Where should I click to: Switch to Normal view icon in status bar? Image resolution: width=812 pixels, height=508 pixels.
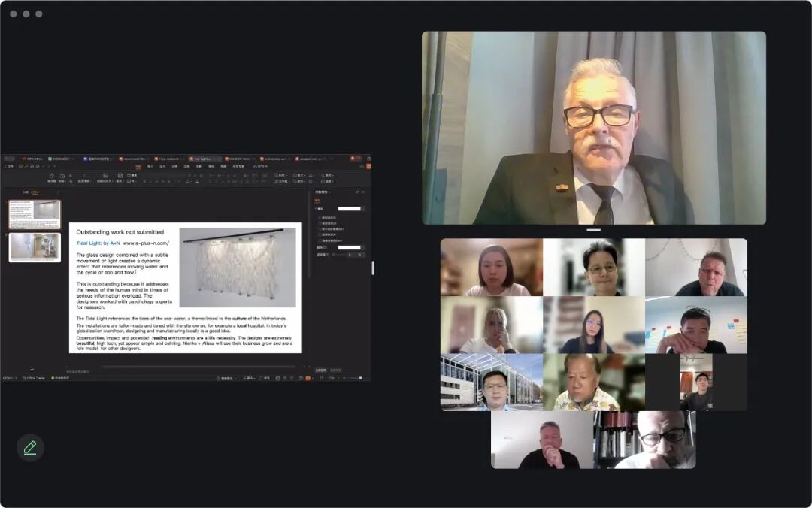[277, 378]
